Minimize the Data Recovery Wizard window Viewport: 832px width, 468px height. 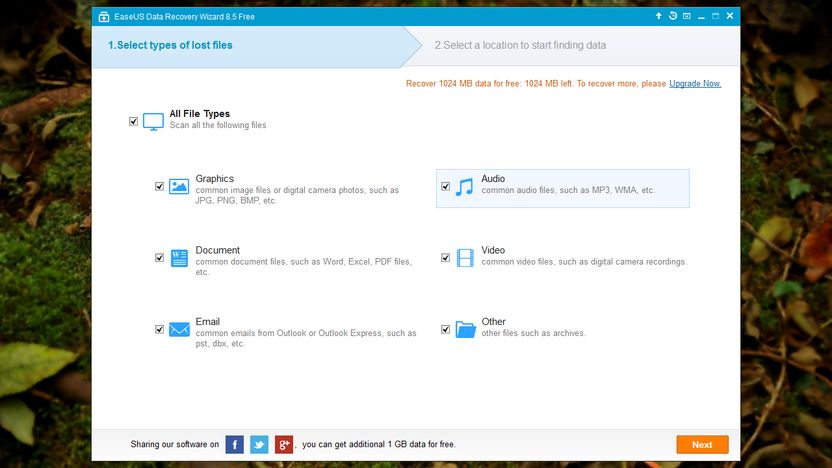pos(701,16)
